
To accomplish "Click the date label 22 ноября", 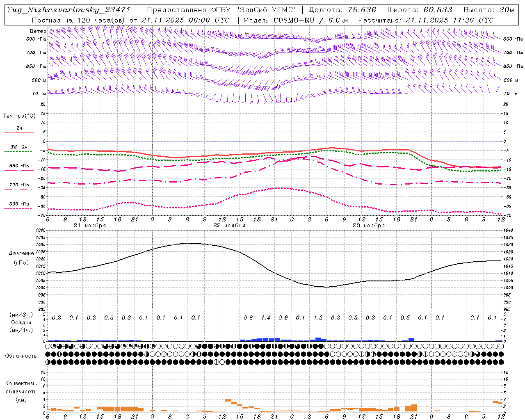I will click(229, 226).
